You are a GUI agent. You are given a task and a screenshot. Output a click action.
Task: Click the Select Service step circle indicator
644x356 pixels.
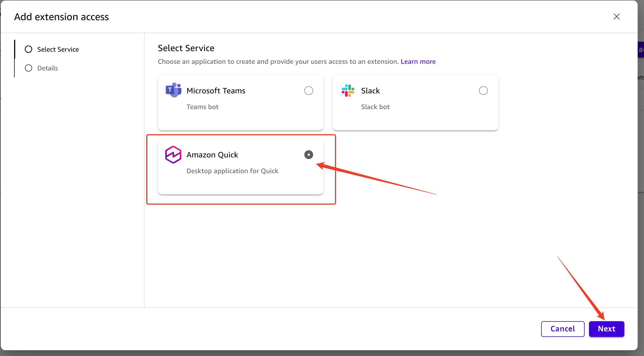click(28, 49)
